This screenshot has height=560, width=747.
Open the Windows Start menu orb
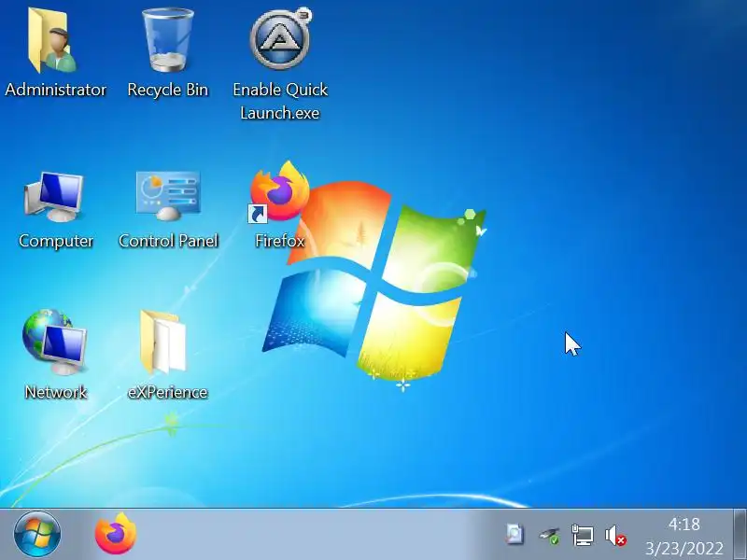point(37,534)
